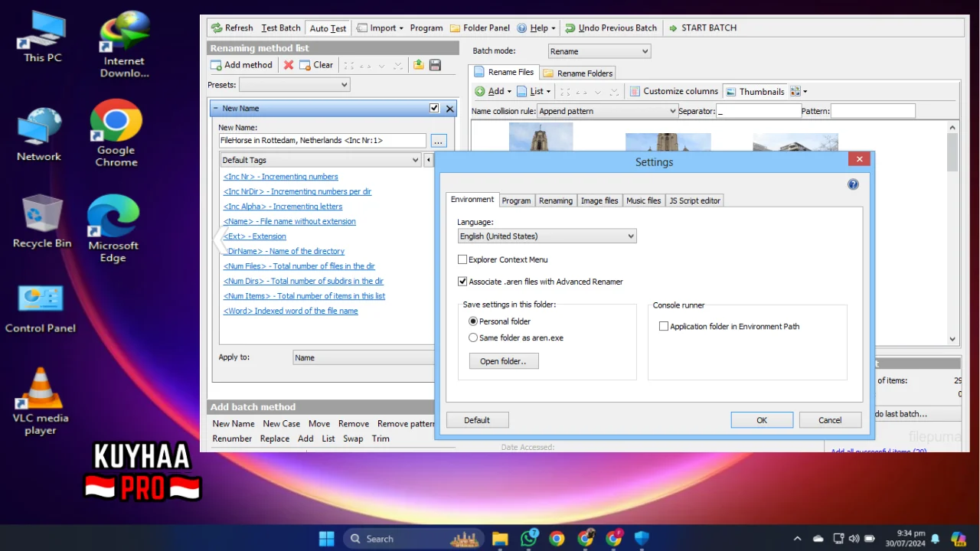Click Add method button
The height and width of the screenshot is (551, 980).
pos(241,65)
